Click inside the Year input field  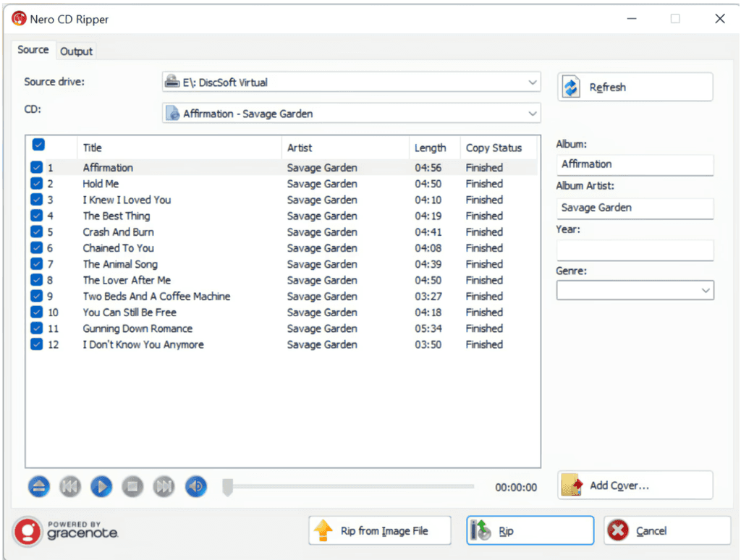click(635, 250)
